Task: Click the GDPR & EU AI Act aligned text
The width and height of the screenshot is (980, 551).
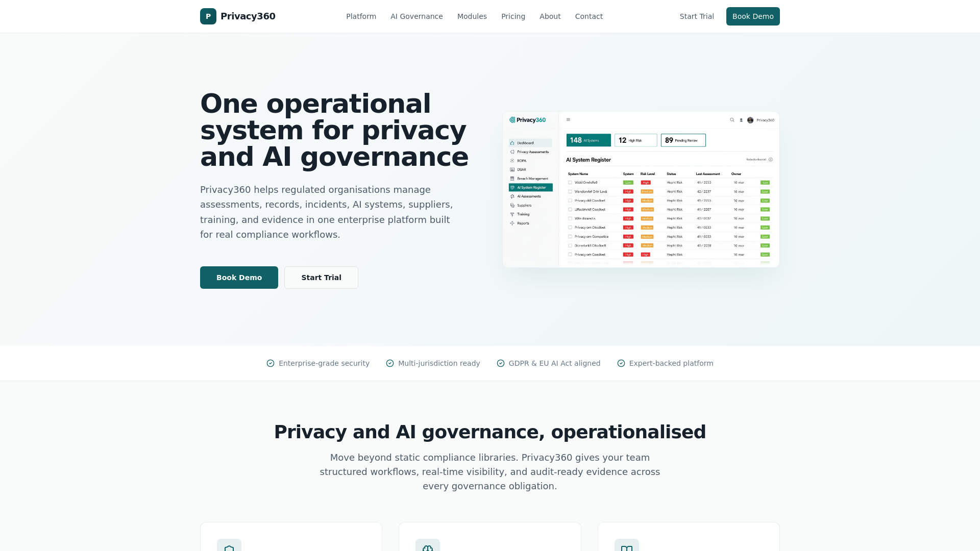Action: tap(554, 363)
